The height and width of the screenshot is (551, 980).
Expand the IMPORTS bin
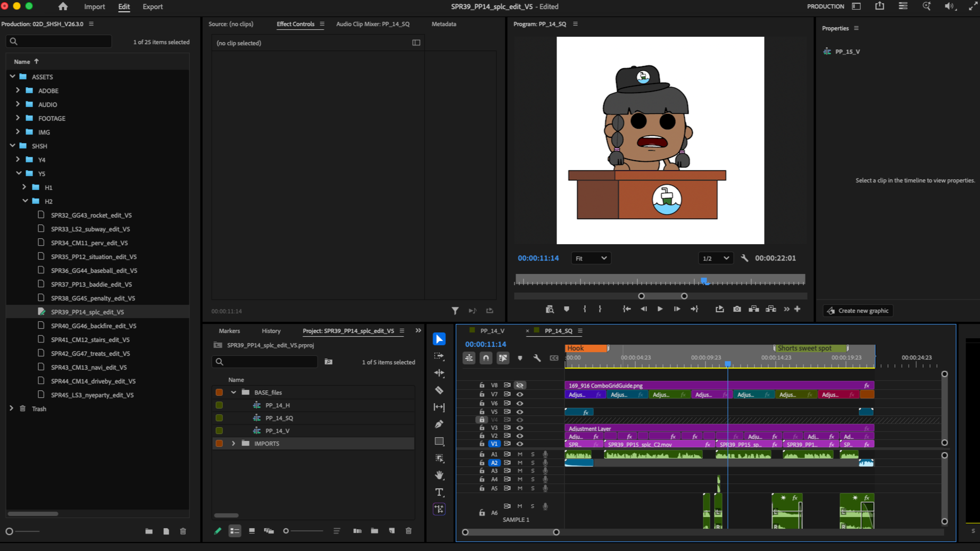tap(234, 443)
